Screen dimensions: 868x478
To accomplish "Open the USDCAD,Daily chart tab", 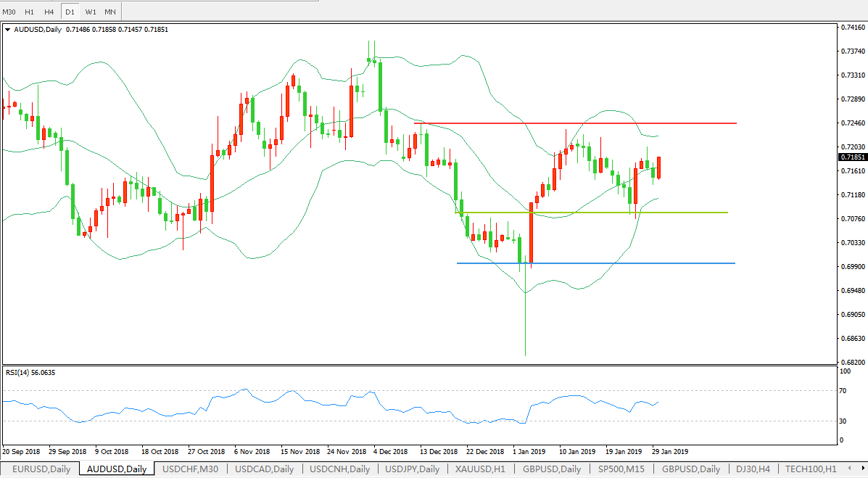I will click(265, 469).
